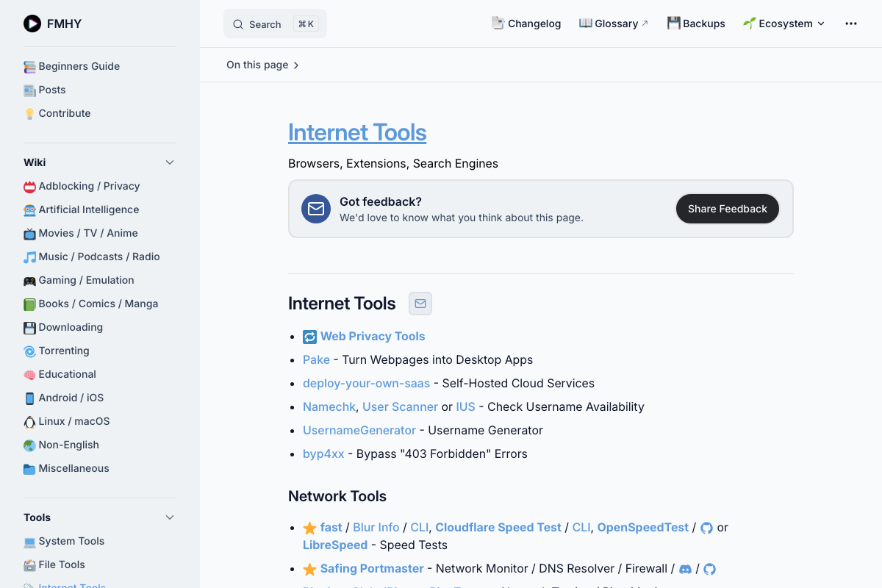Open the LibreSpeed link
Screen dimensions: 882x588
(335, 545)
